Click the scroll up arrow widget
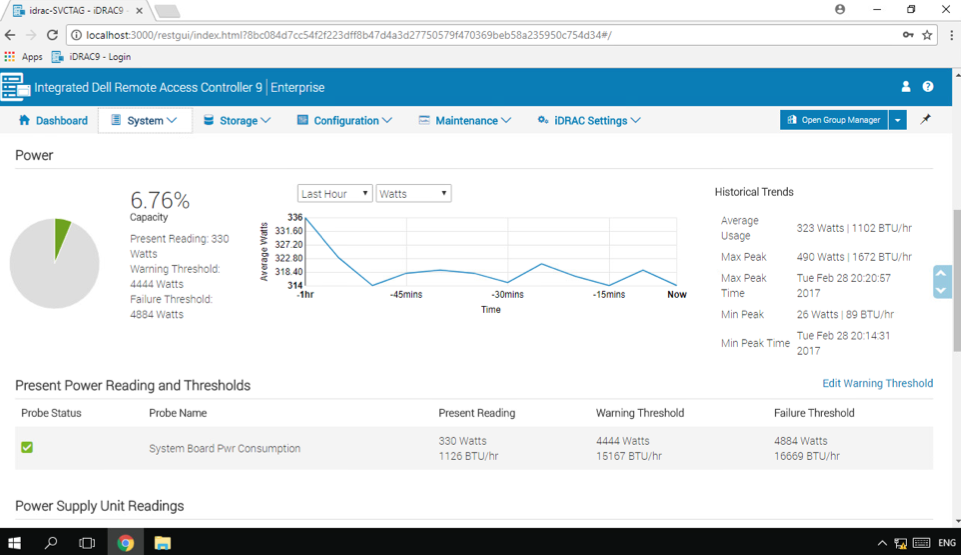The image size is (961, 555). point(942,273)
